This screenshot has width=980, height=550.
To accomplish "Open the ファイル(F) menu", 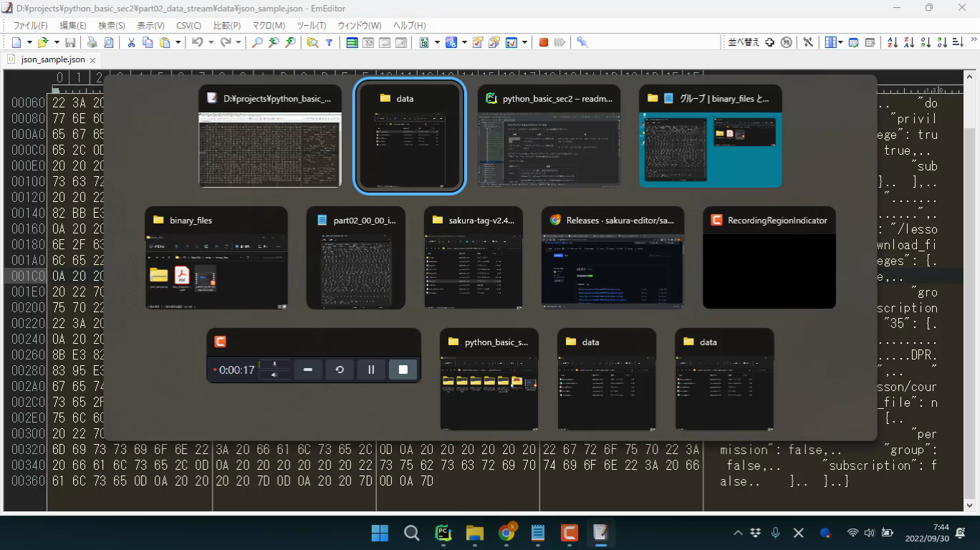I will point(31,25).
